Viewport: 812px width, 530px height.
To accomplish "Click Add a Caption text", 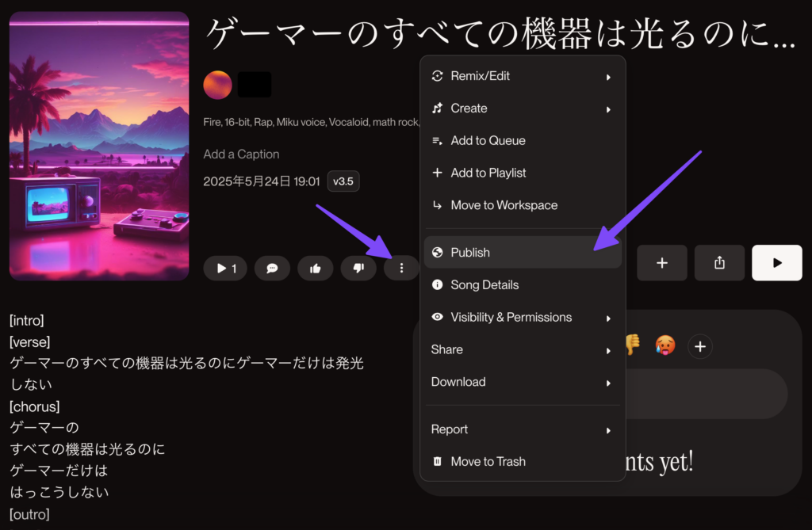I will pyautogui.click(x=241, y=154).
